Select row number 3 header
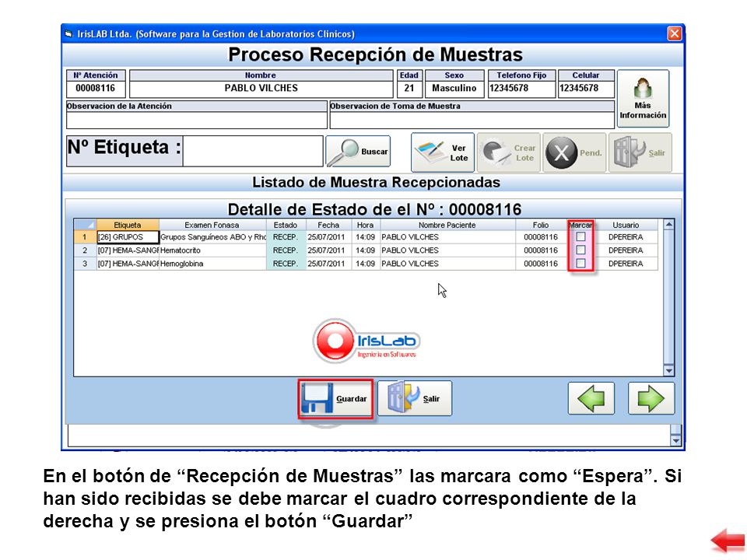Screen dimensions: 747x560 pos(85,264)
